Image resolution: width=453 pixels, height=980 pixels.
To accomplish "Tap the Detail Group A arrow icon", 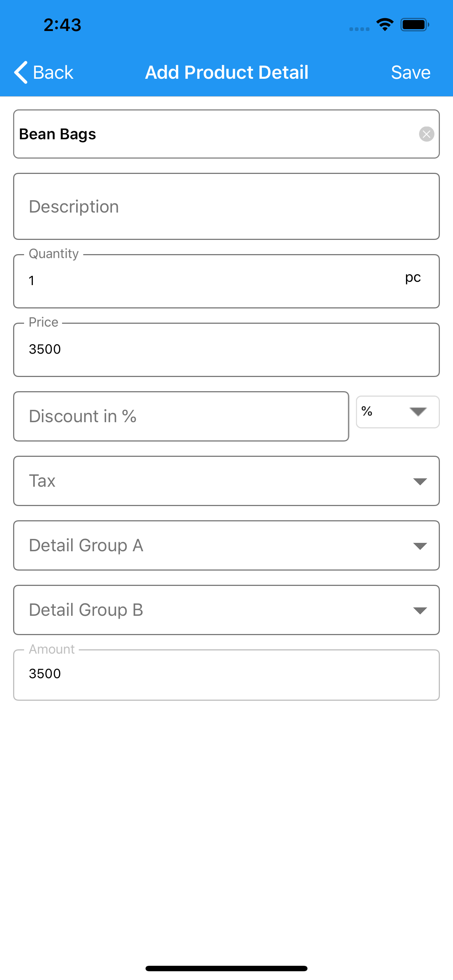I will pos(419,546).
